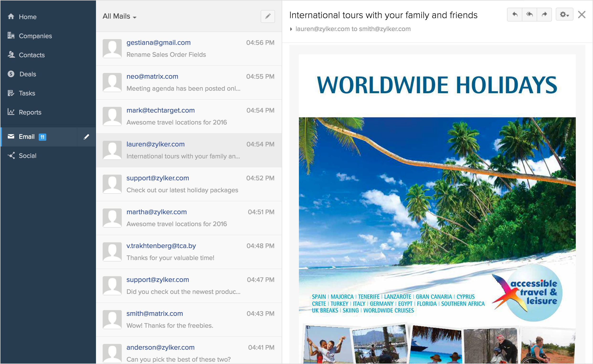Click the compose pencil in mail list header
593x364 pixels.
pyautogui.click(x=268, y=16)
